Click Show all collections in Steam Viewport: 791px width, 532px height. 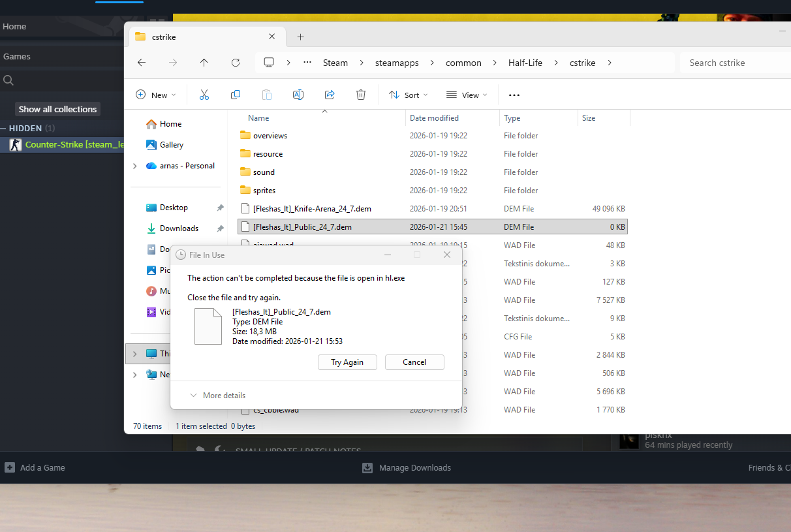[57, 109]
